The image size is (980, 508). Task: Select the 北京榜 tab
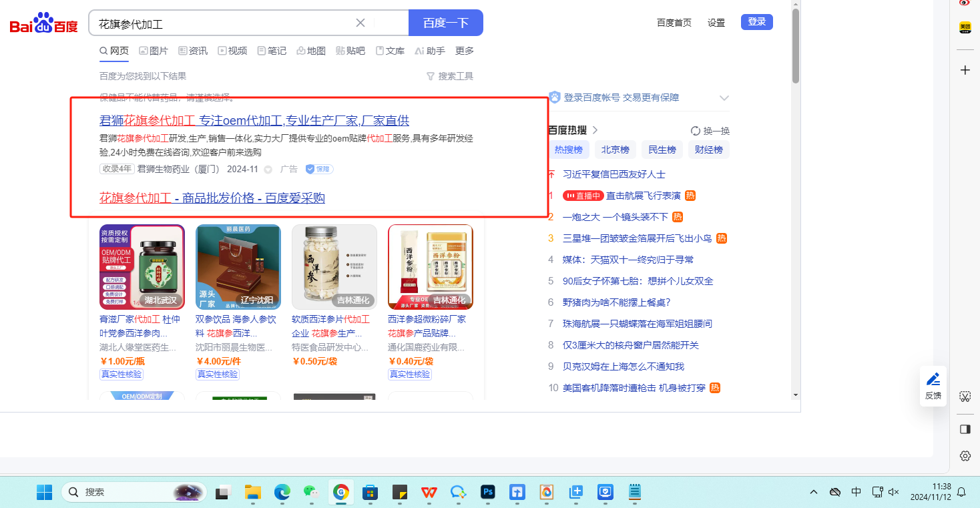pyautogui.click(x=616, y=150)
